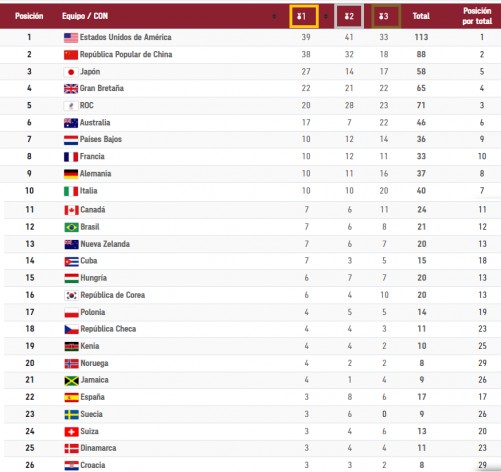
Task: Toggle sort arrows right of gold column
Action: pyautogui.click(x=326, y=16)
